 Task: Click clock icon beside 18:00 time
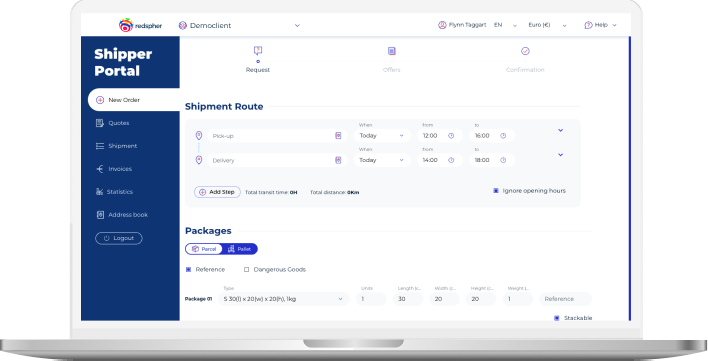[x=503, y=160]
